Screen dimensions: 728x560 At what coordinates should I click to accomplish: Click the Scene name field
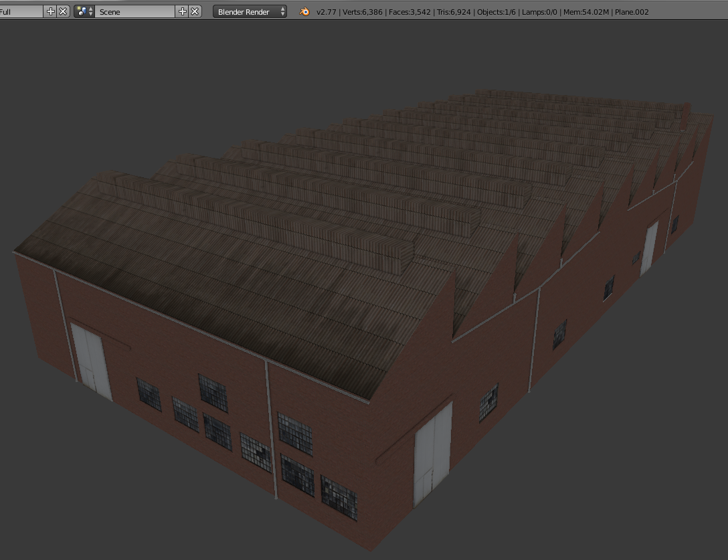[x=135, y=11]
